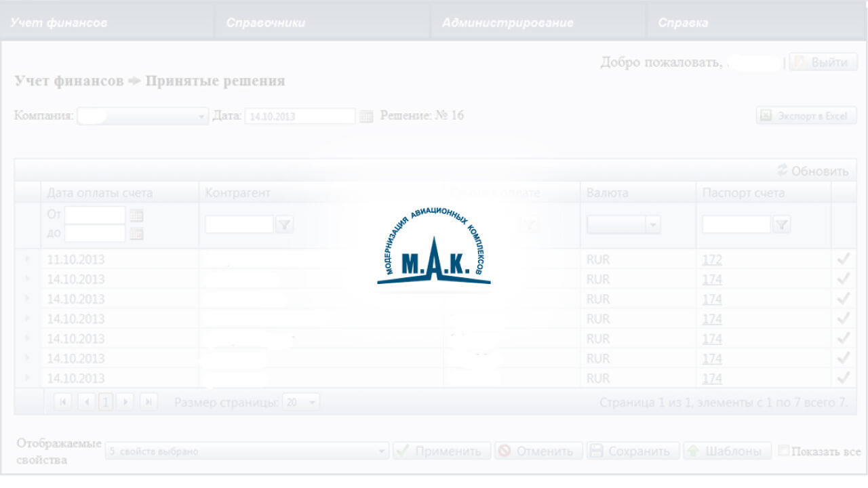Screen dimensions: 868x488
Task: Go to the next page of the grid
Action: [x=124, y=402]
